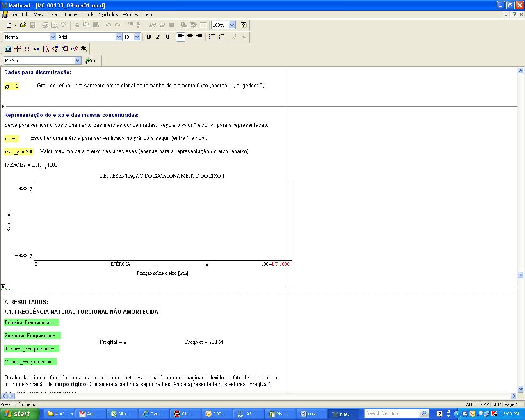Align selected regions across

point(130,25)
